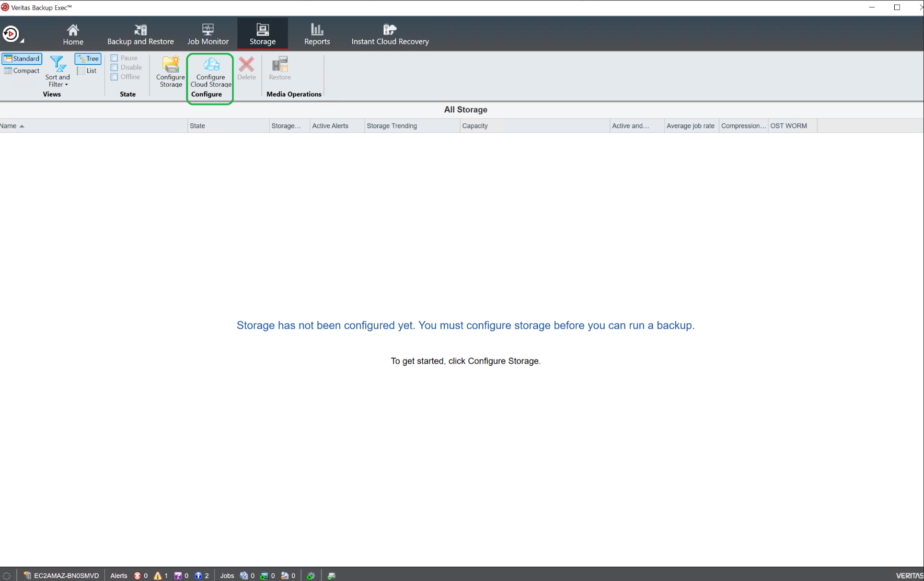The height and width of the screenshot is (581, 924).
Task: Click the Storage Trending column header
Action: [412, 126]
